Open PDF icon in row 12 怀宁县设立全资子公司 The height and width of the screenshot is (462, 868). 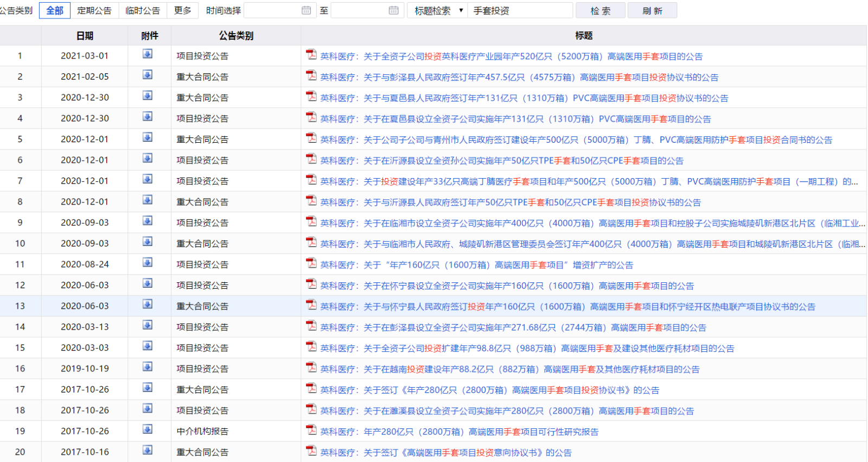click(311, 284)
